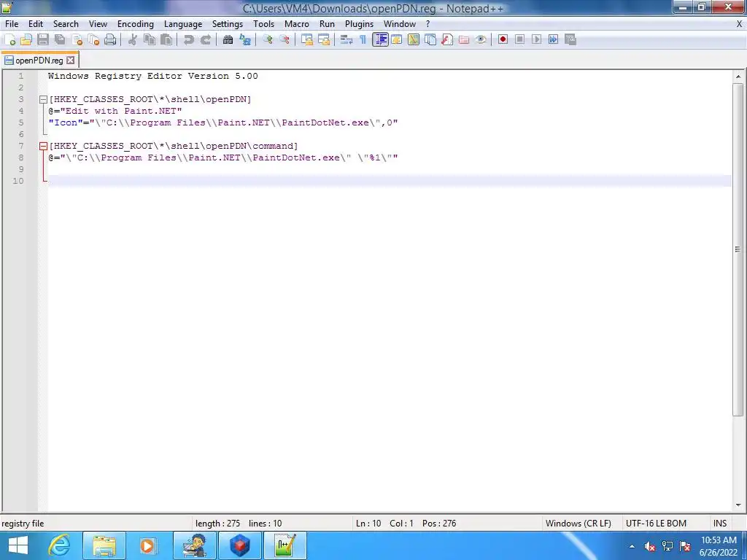Create a new document with New icon
Image resolution: width=747 pixels, height=560 pixels.
pos(9,39)
